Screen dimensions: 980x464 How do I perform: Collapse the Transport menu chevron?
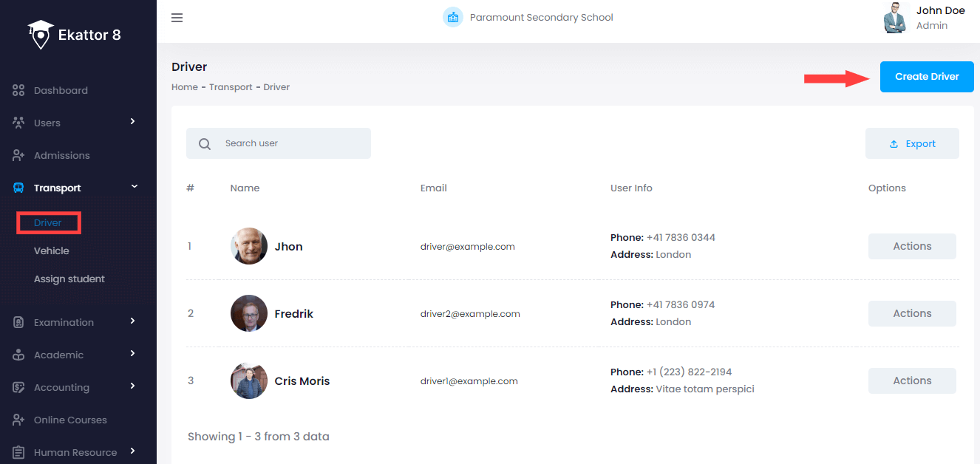[134, 187]
